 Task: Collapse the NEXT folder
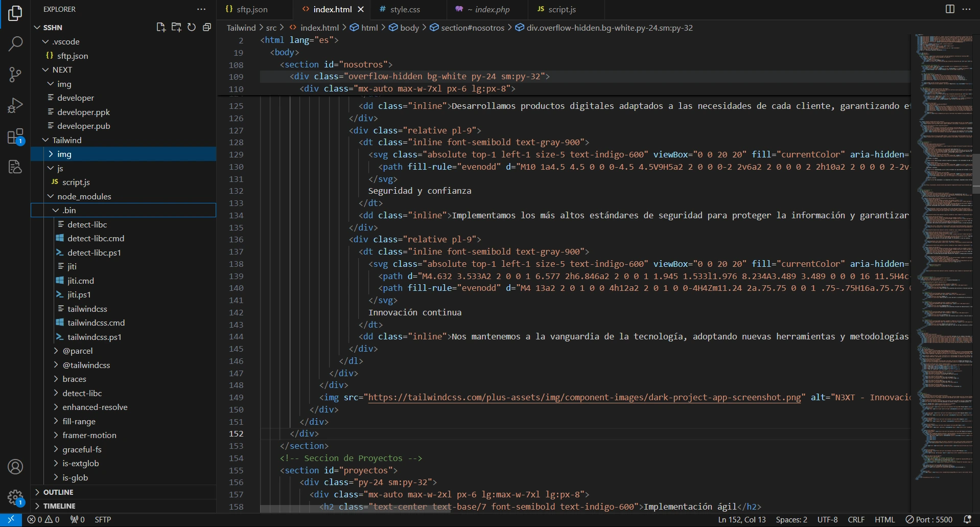[x=62, y=70]
